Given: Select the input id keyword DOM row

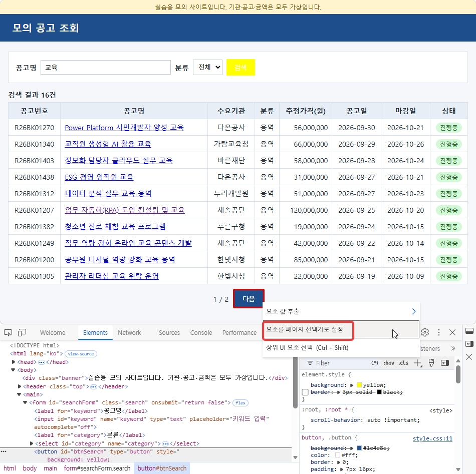Looking at the screenshot, I should coord(151,423).
